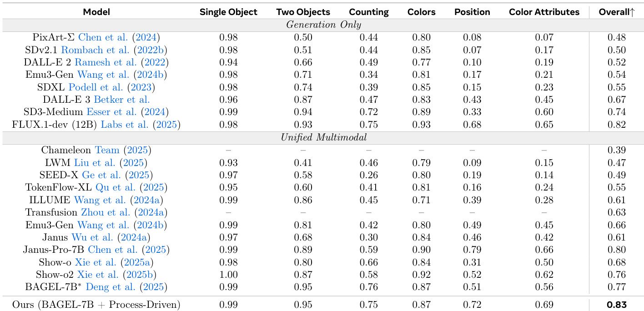Select the Unified Multimodal section heading
This screenshot has width=644, height=311.
(323, 137)
